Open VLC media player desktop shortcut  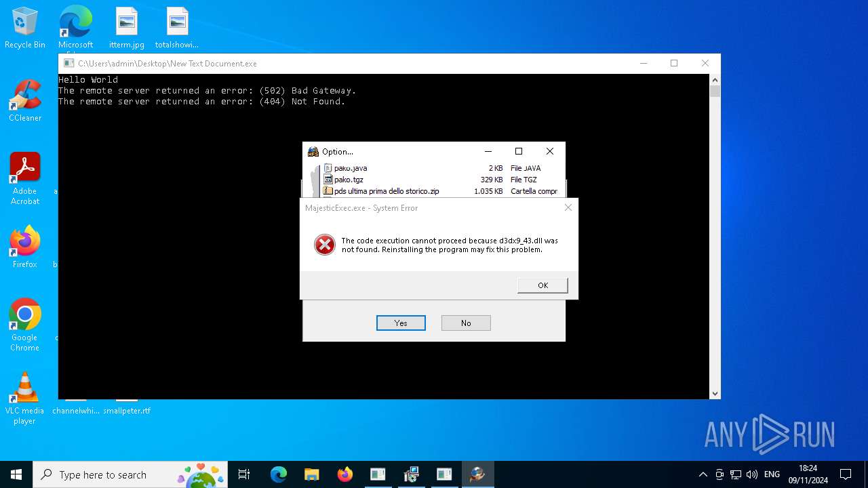pyautogui.click(x=25, y=399)
